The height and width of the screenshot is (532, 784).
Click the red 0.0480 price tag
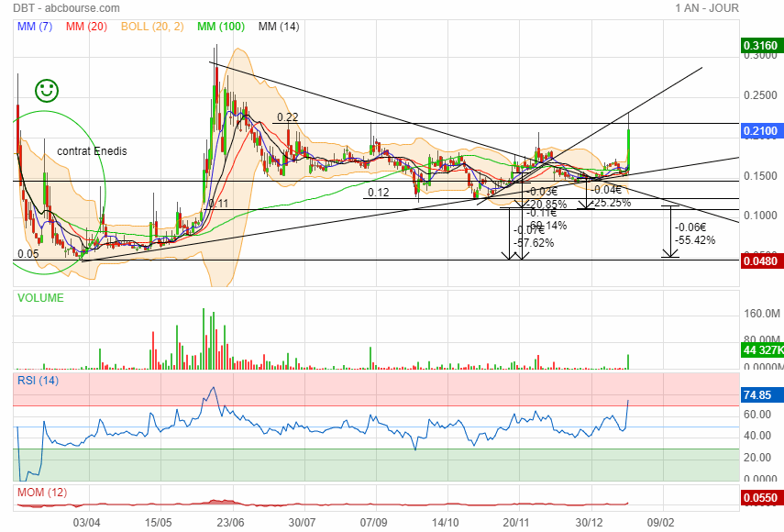coord(760,260)
